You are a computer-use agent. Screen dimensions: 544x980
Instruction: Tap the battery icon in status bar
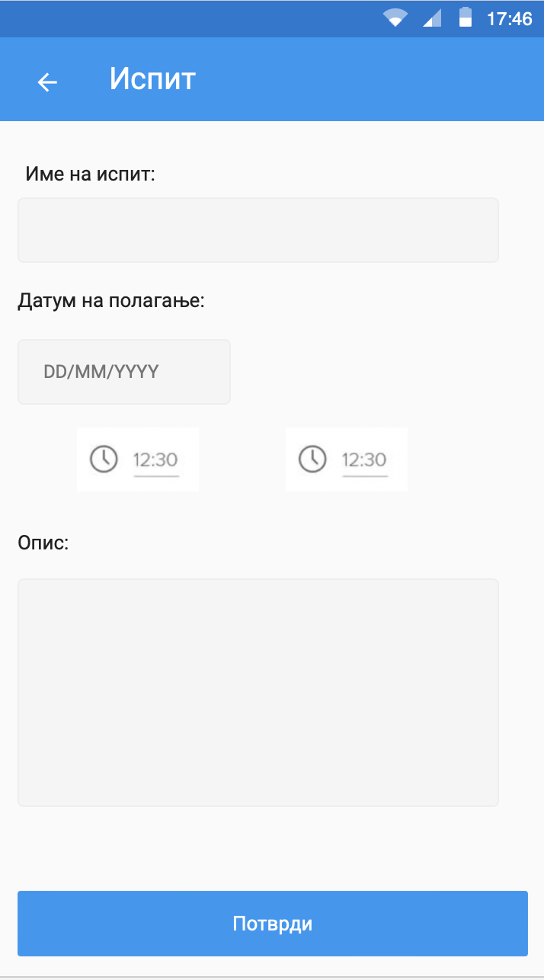465,18
